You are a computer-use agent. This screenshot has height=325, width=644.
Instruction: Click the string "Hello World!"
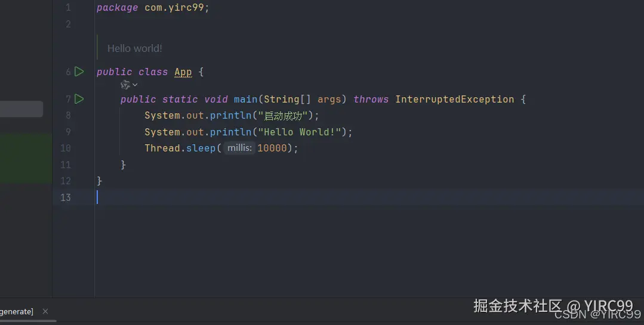tap(303, 132)
